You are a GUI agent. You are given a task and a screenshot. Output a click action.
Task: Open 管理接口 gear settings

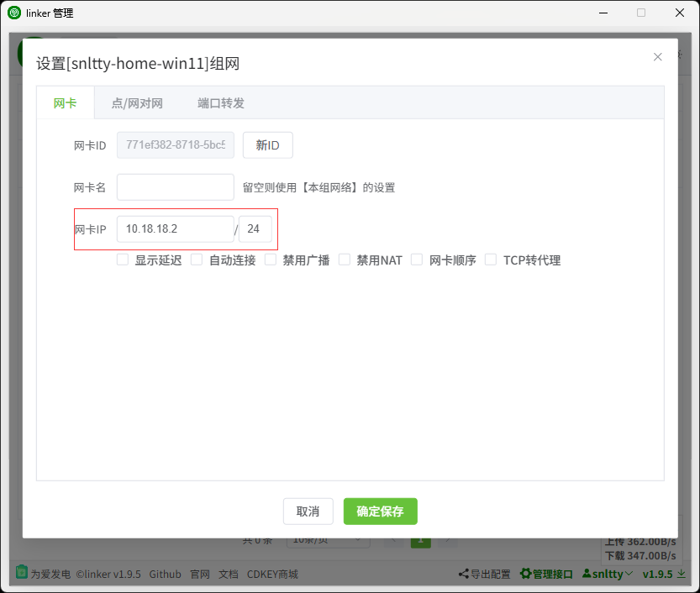pyautogui.click(x=525, y=574)
